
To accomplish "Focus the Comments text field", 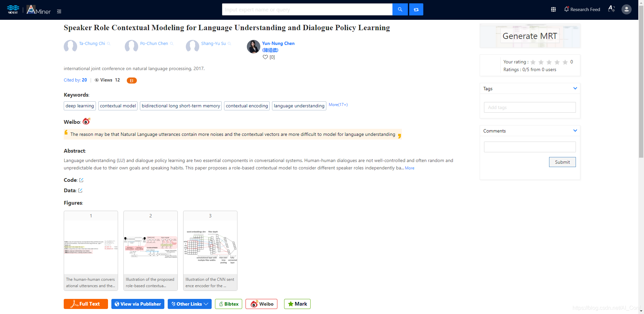I will pos(530,147).
